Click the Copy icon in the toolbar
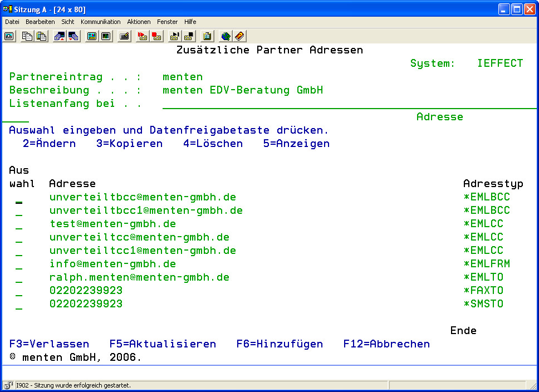 click(27, 36)
